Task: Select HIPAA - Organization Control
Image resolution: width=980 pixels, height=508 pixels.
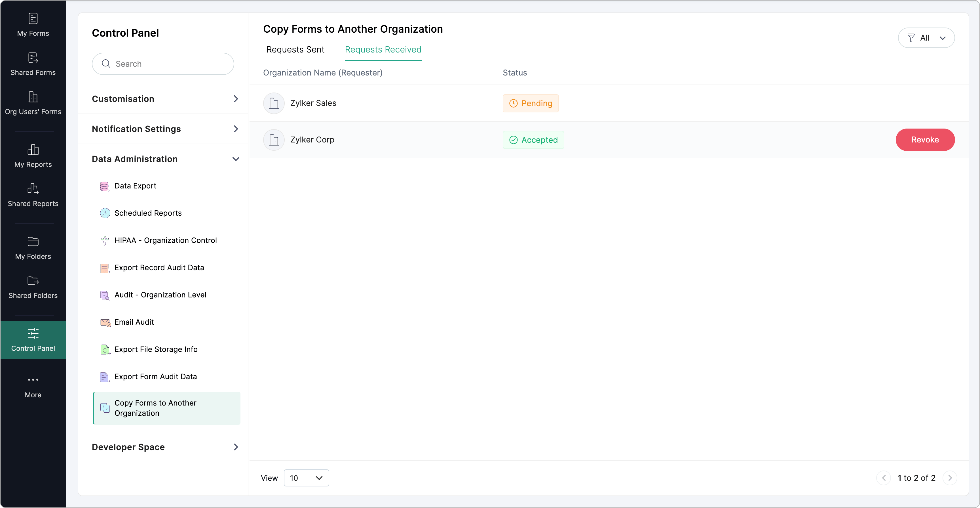Action: point(165,240)
